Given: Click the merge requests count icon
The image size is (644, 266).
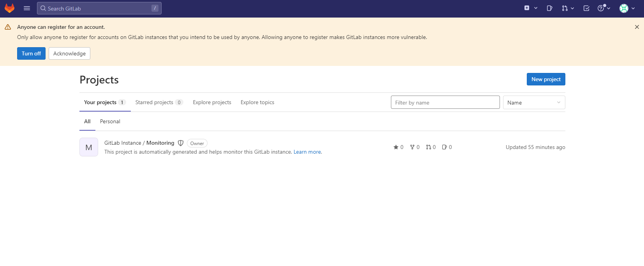Looking at the screenshot, I should coord(428,147).
